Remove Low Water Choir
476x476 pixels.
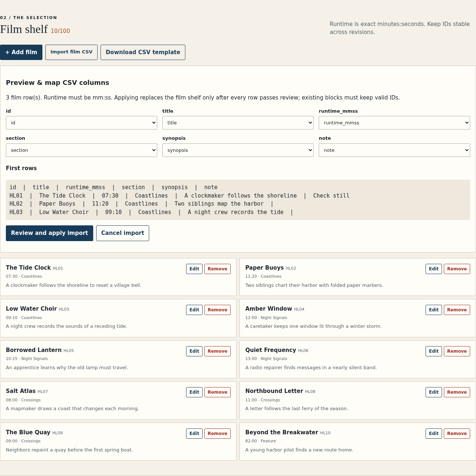click(x=218, y=310)
